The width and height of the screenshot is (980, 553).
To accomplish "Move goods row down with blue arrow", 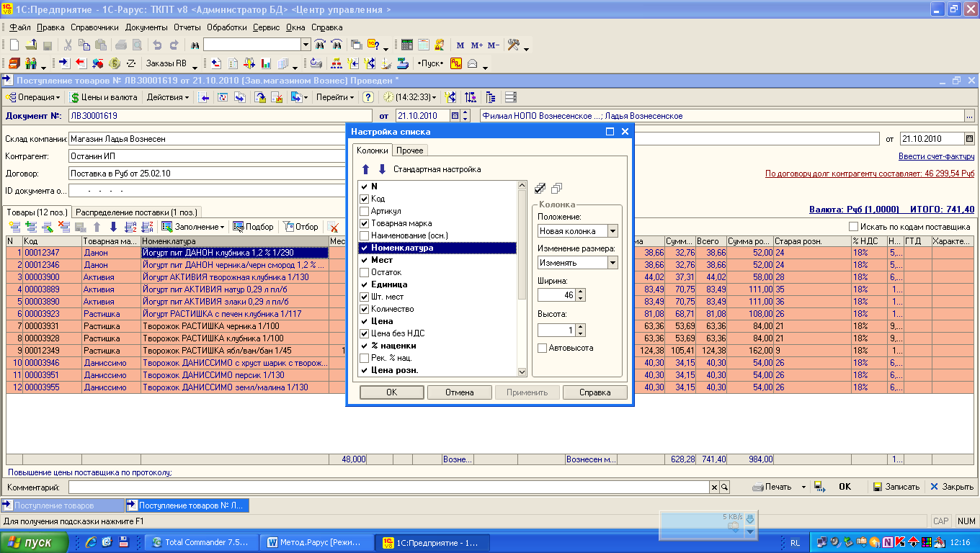I will coord(113,227).
